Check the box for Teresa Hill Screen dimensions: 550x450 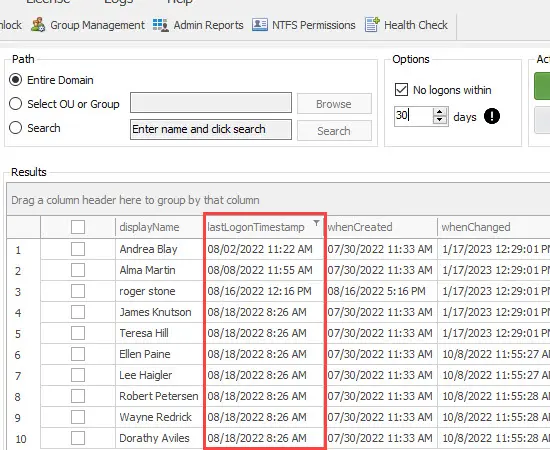pos(78,333)
